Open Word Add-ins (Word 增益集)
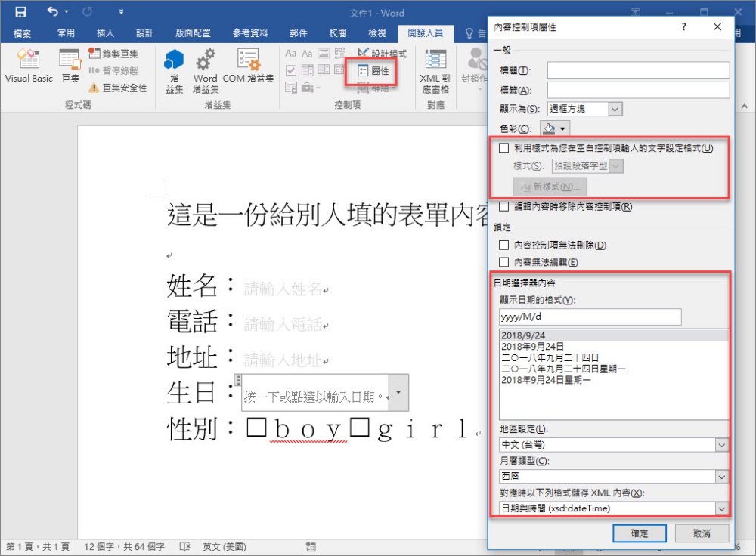Screen dimensions: 756x556 [x=206, y=71]
